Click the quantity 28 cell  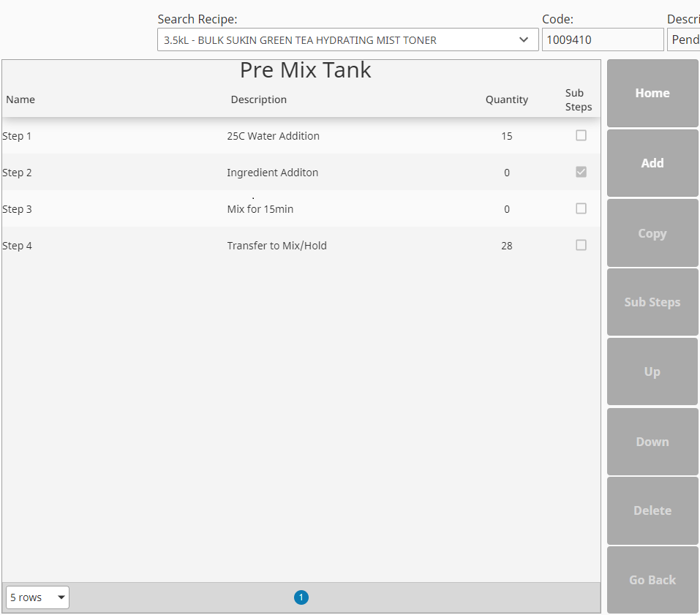coord(507,246)
